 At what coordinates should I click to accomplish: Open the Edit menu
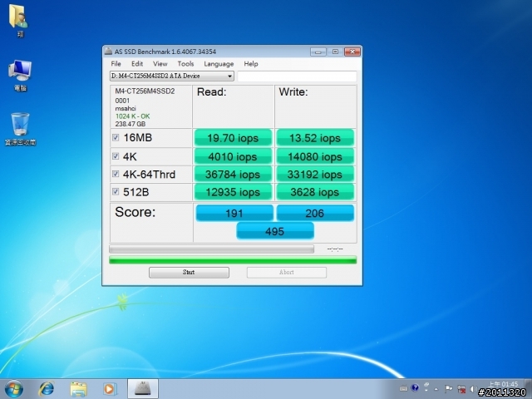pyautogui.click(x=137, y=64)
